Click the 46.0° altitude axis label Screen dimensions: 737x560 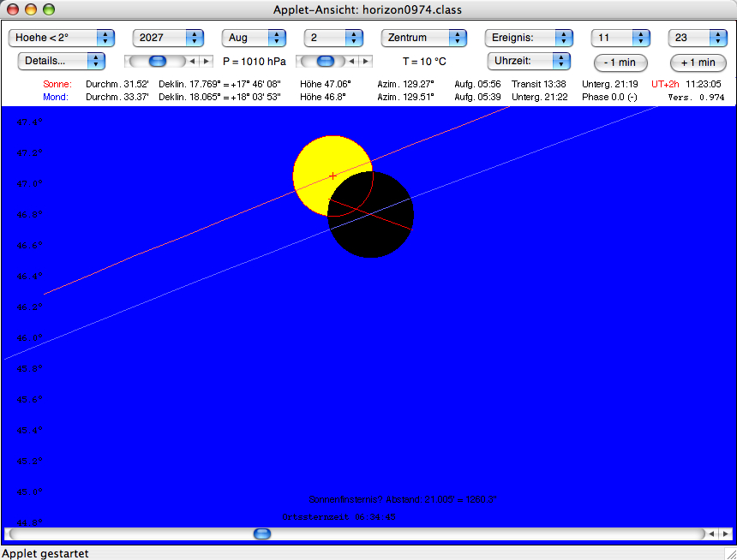30,337
